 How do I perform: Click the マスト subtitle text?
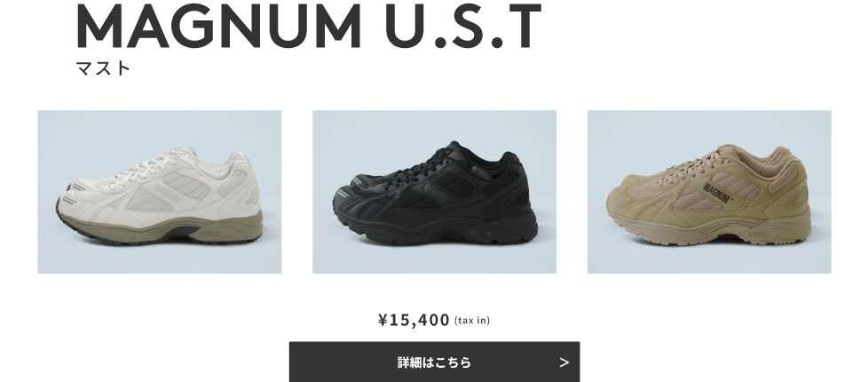[103, 68]
